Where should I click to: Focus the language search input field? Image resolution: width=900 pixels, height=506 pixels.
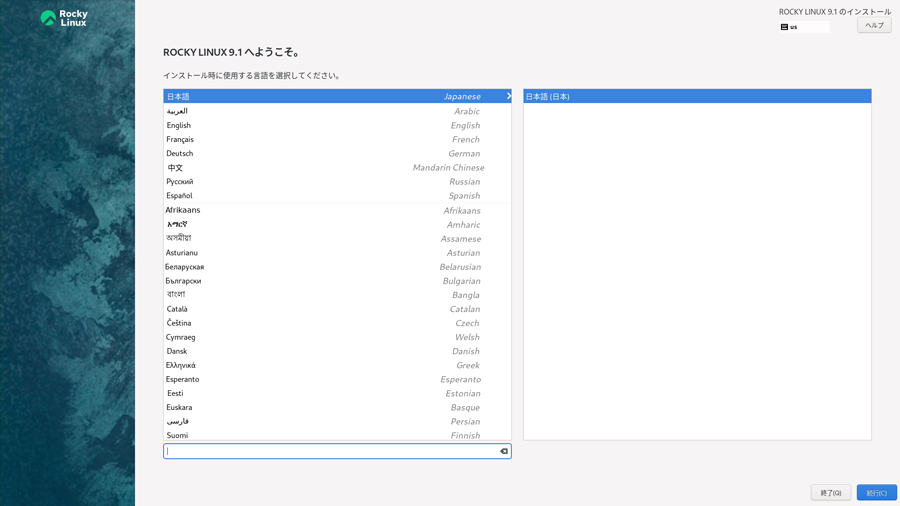(330, 452)
